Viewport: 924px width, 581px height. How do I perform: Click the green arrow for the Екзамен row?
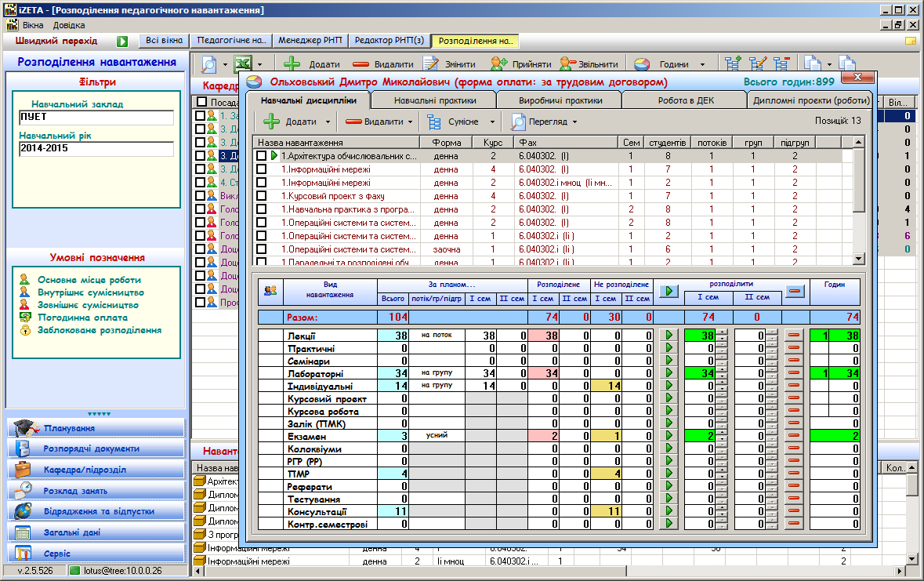point(669,435)
